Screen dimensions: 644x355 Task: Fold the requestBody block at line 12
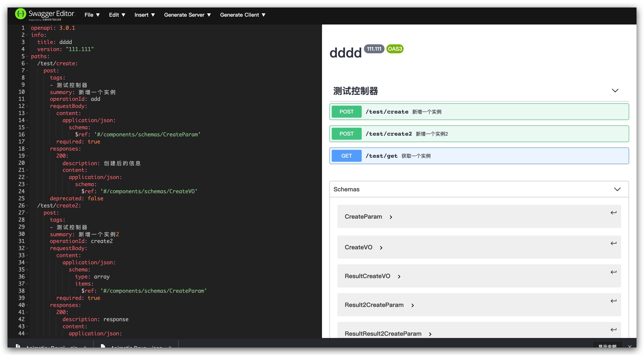[x=27, y=106]
